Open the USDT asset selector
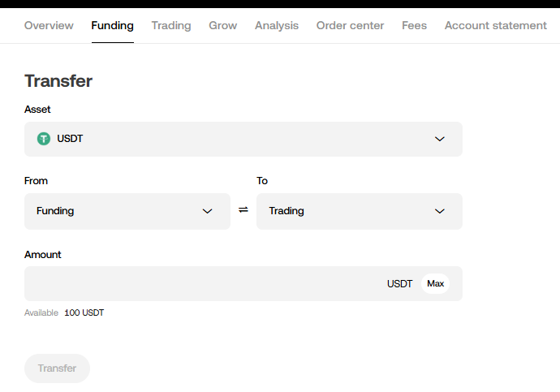Image resolution: width=560 pixels, height=392 pixels. pyautogui.click(x=243, y=139)
